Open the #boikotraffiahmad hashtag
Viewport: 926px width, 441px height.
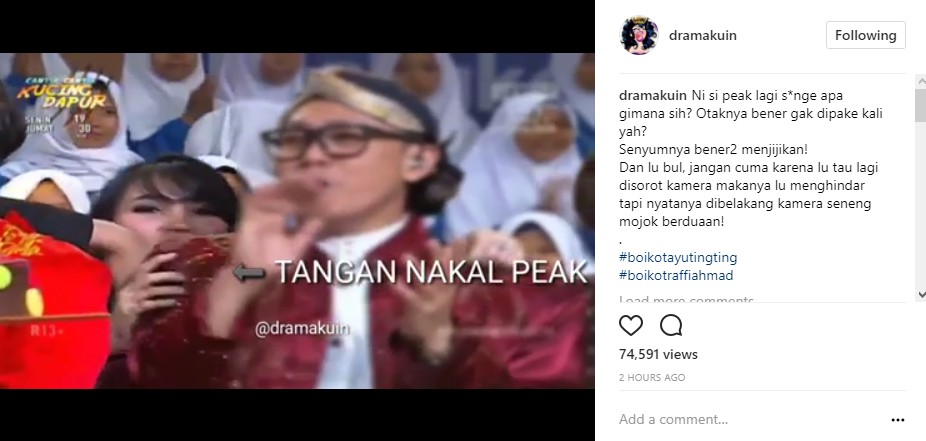point(676,275)
